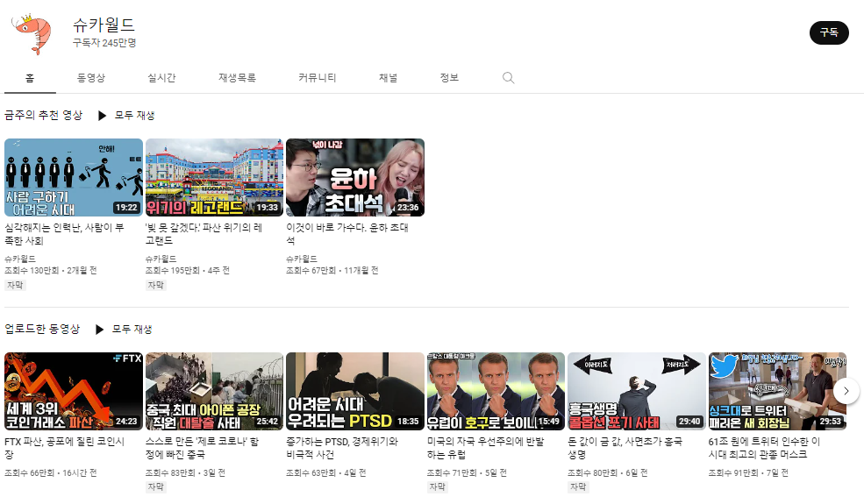864x504 pixels.
Task: Click play-all icon next to 업로드한 동영상
Action: [x=99, y=330]
